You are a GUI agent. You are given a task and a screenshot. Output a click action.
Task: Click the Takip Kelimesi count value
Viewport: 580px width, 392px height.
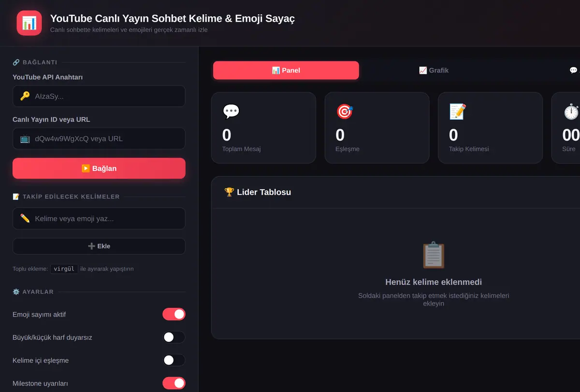click(x=453, y=135)
